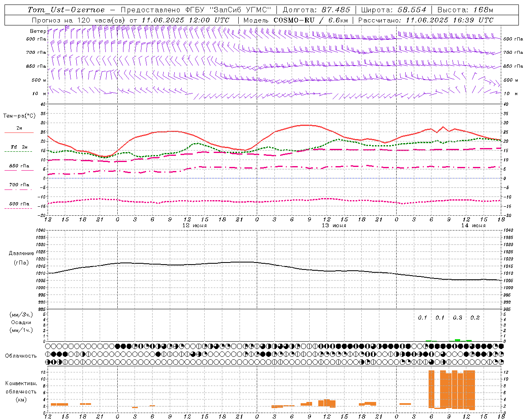Click the 13 июня date label
This screenshot has width=525, height=420.
click(334, 226)
